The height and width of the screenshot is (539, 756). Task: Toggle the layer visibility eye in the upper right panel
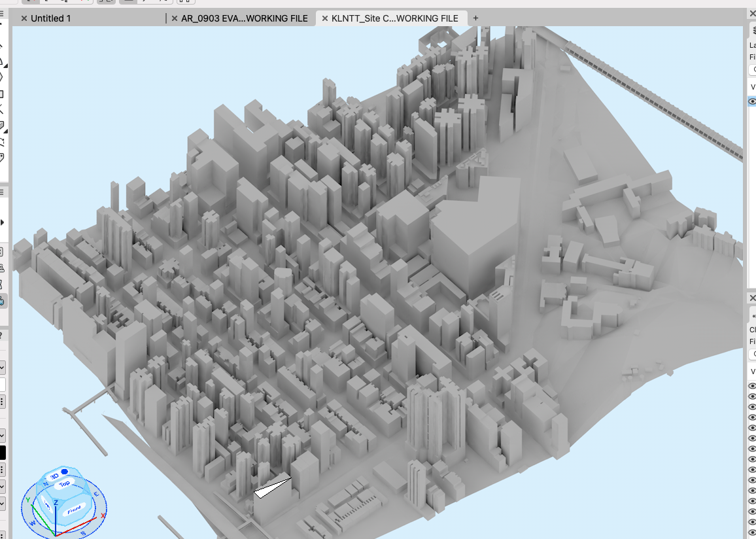pyautogui.click(x=752, y=101)
